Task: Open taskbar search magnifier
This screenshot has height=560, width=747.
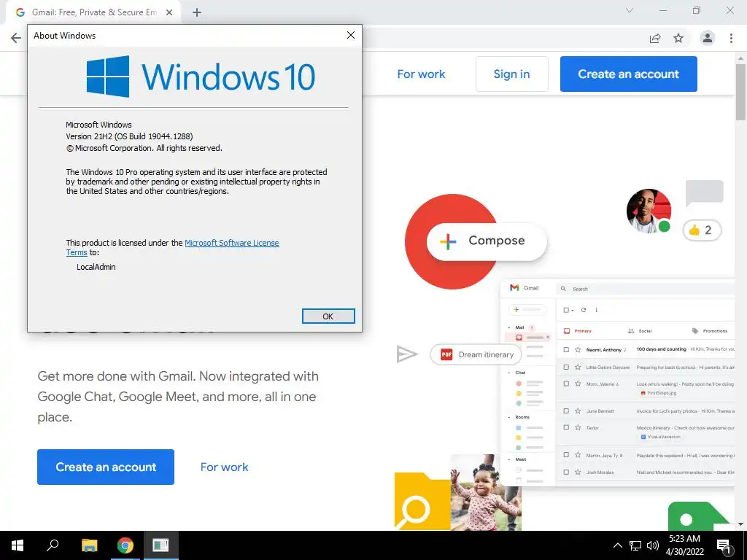Action: tap(53, 545)
